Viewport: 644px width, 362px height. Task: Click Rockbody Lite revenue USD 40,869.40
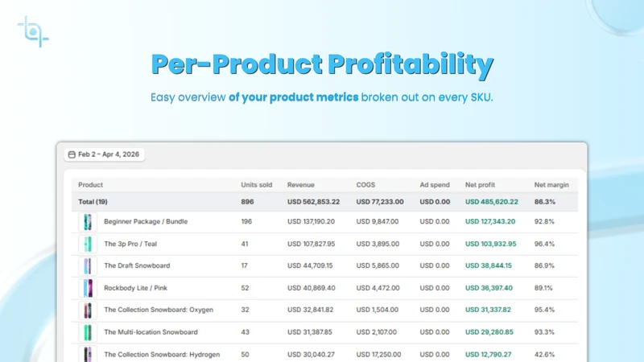point(312,288)
